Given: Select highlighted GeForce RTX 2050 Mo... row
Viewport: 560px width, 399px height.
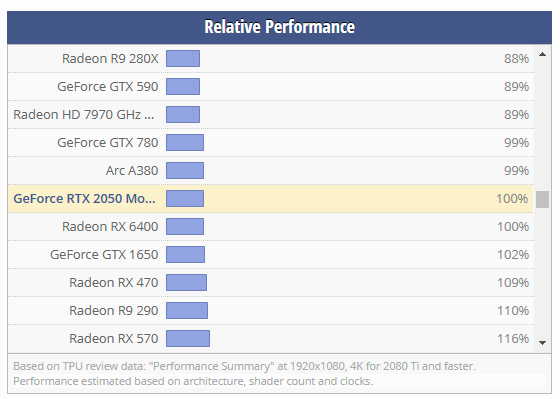Looking at the screenshot, I should coord(270,199).
